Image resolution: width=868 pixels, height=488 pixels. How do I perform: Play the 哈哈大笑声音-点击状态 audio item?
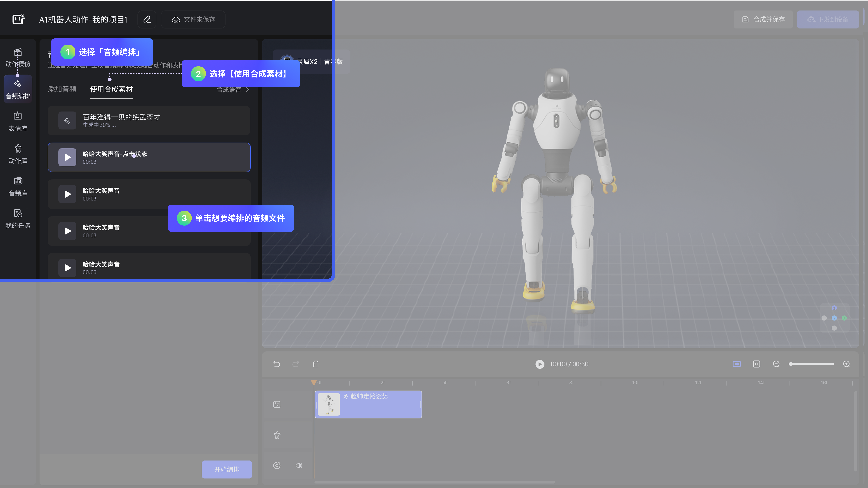[x=67, y=157]
